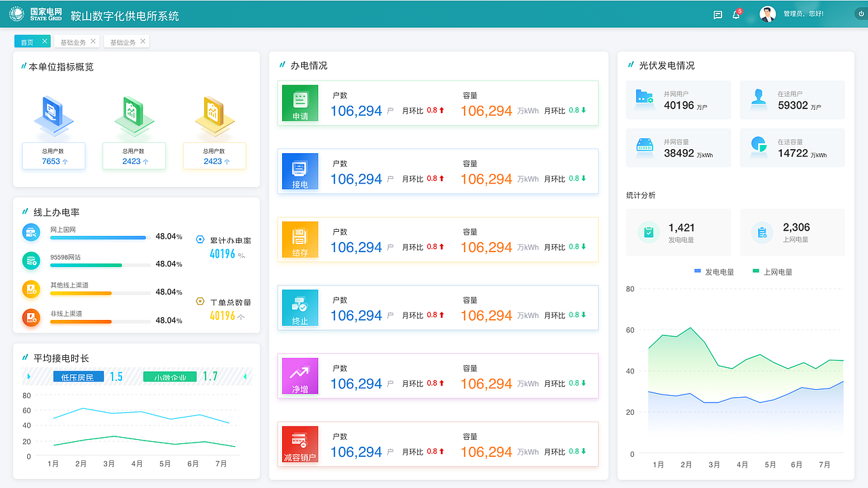Select the light-blue 终止 tile icon
Screen dimensions: 868x488
tap(300, 308)
